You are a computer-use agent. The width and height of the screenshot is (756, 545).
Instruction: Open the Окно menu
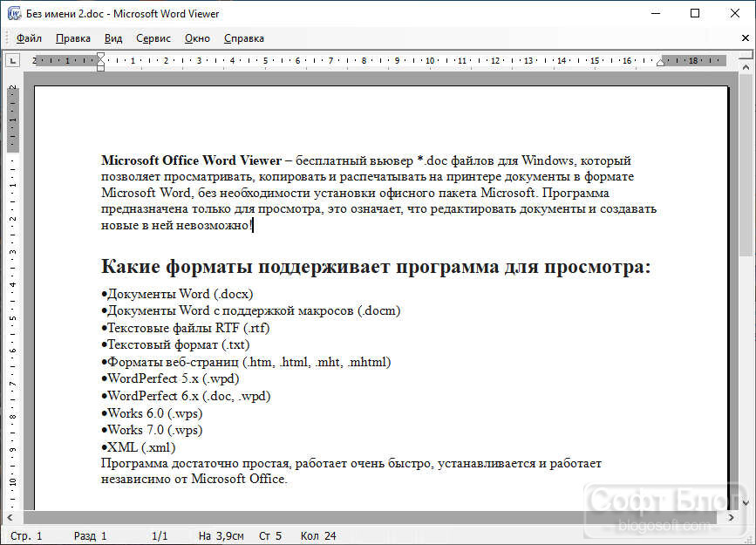click(197, 38)
